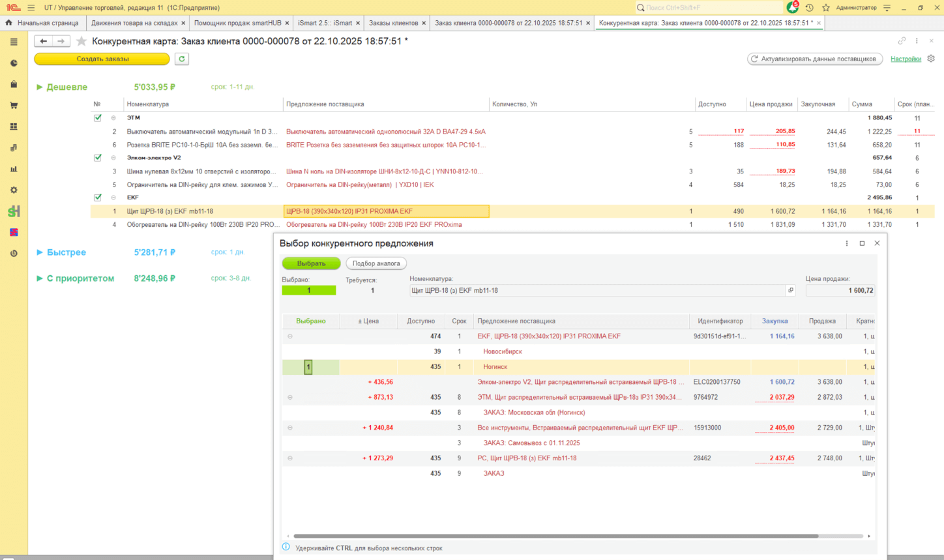944x560 pixels.
Task: Click the smartHUB green sidebar icon
Action: (14, 211)
